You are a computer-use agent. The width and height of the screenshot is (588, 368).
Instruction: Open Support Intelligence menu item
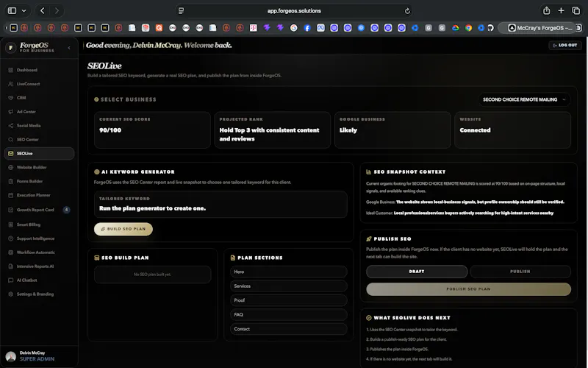(x=39, y=238)
